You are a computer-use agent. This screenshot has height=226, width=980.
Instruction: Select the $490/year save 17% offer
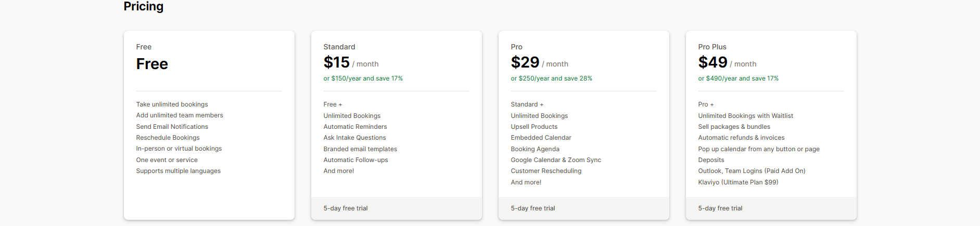tap(738, 78)
